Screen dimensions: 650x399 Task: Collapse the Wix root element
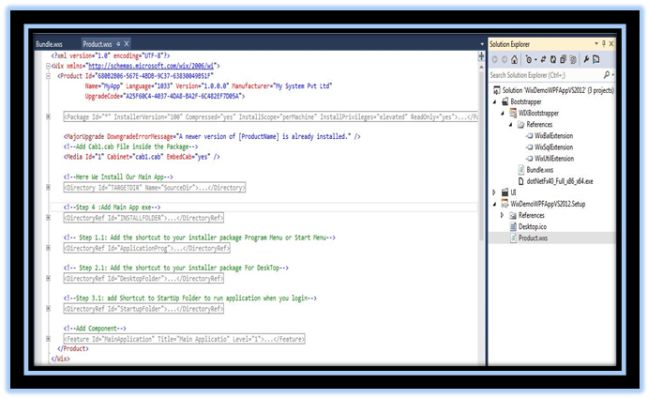[x=48, y=66]
